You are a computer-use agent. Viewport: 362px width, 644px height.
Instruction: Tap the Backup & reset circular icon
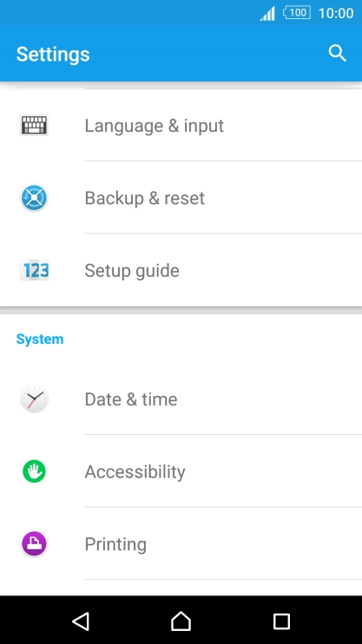(x=34, y=198)
